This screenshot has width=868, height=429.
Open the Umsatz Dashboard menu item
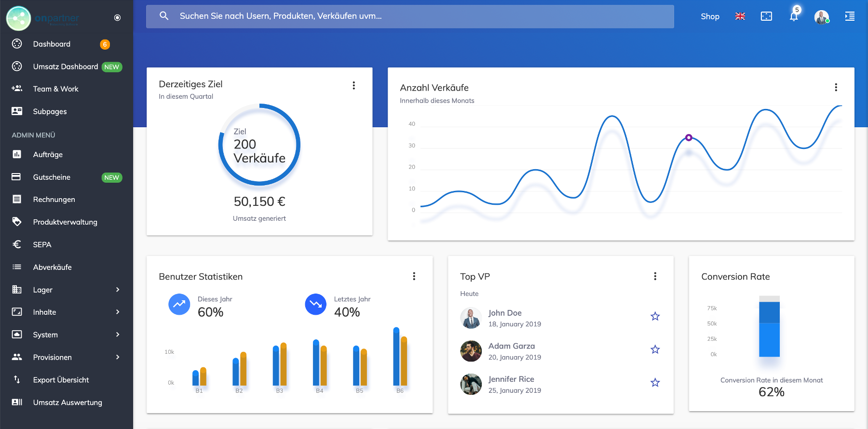(x=66, y=67)
